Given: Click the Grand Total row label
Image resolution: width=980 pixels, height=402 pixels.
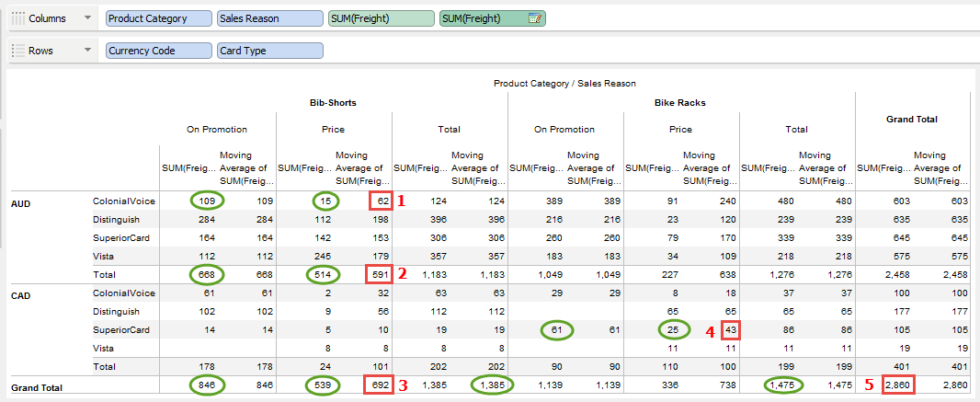Looking at the screenshot, I should click(x=37, y=388).
